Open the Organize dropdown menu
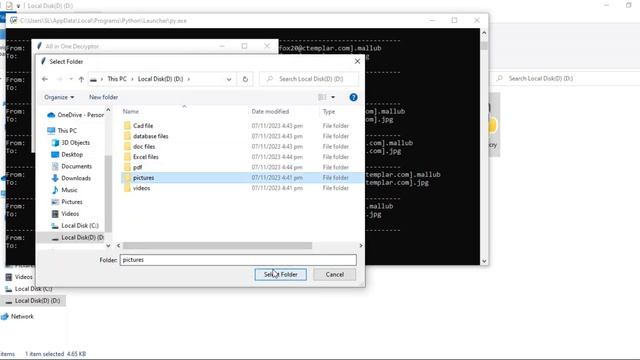The width and height of the screenshot is (640, 360). [x=59, y=97]
